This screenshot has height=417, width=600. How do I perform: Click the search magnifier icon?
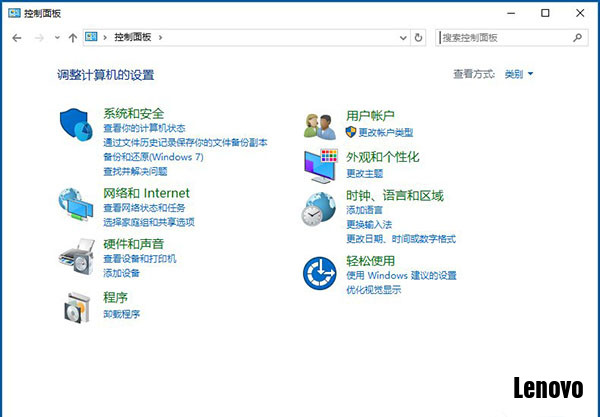click(578, 37)
